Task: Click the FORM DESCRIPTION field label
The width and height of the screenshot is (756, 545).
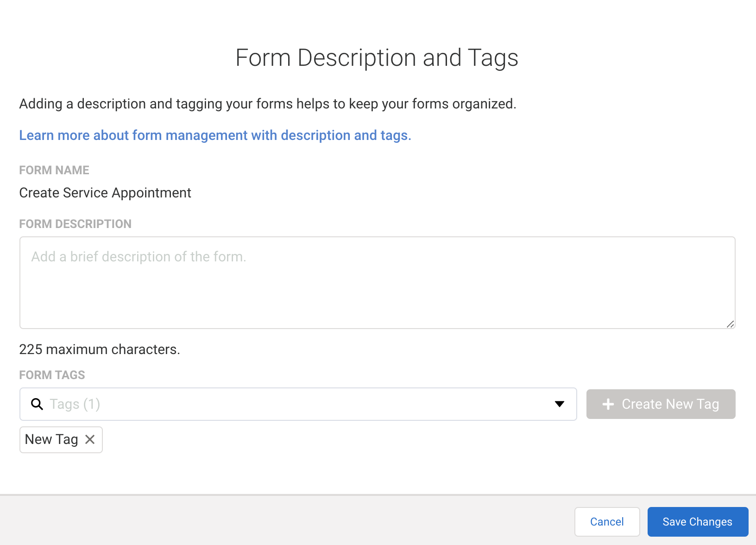Action: (75, 224)
